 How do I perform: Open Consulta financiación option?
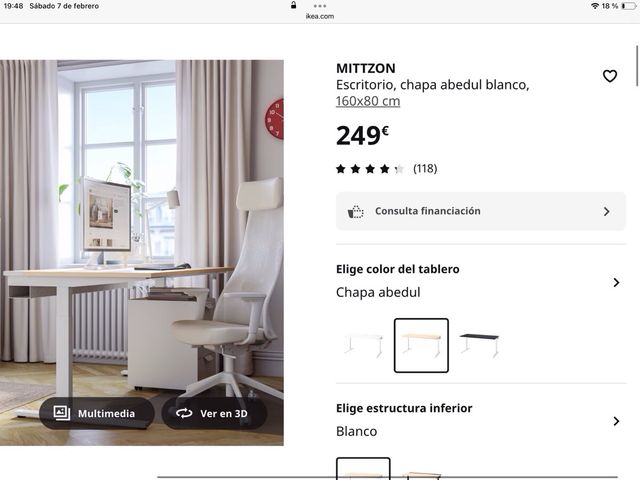click(481, 211)
